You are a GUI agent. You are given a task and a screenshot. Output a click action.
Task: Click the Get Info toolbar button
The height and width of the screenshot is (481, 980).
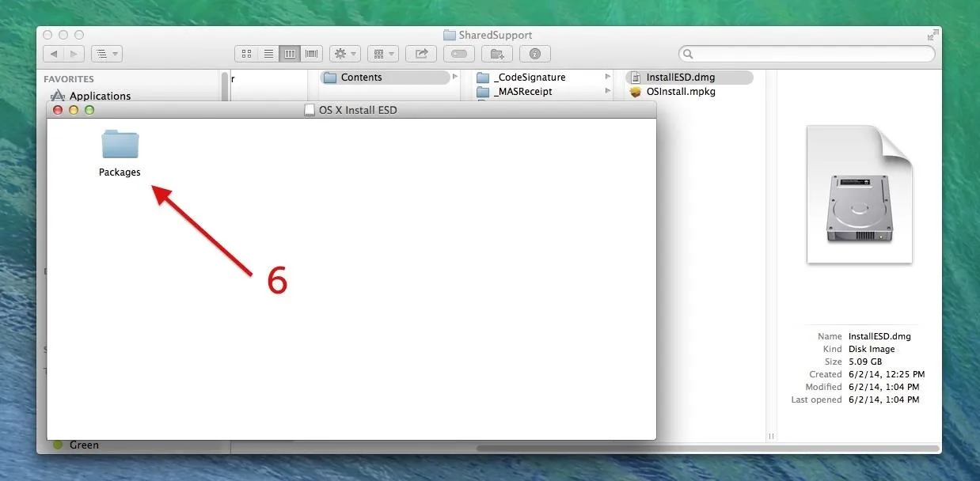[x=535, y=54]
